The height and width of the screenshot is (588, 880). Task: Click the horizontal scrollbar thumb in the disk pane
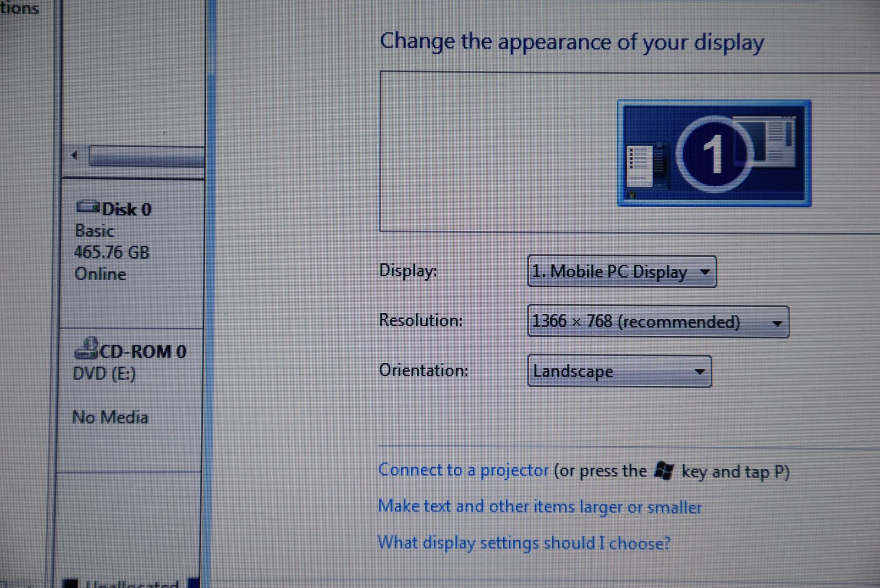146,156
